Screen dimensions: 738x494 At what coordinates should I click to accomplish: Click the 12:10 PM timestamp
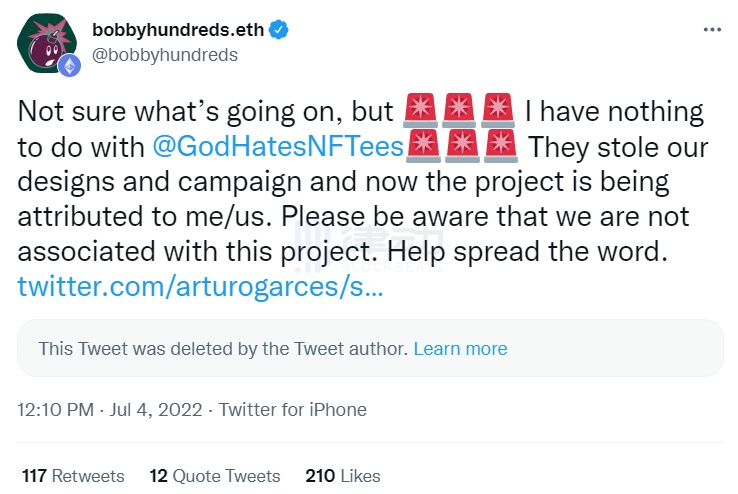tap(56, 409)
